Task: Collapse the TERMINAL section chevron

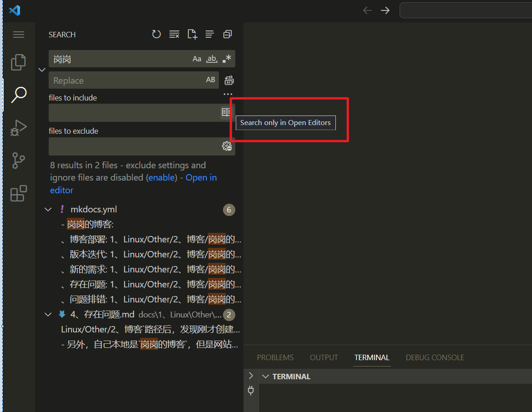Action: pos(266,377)
